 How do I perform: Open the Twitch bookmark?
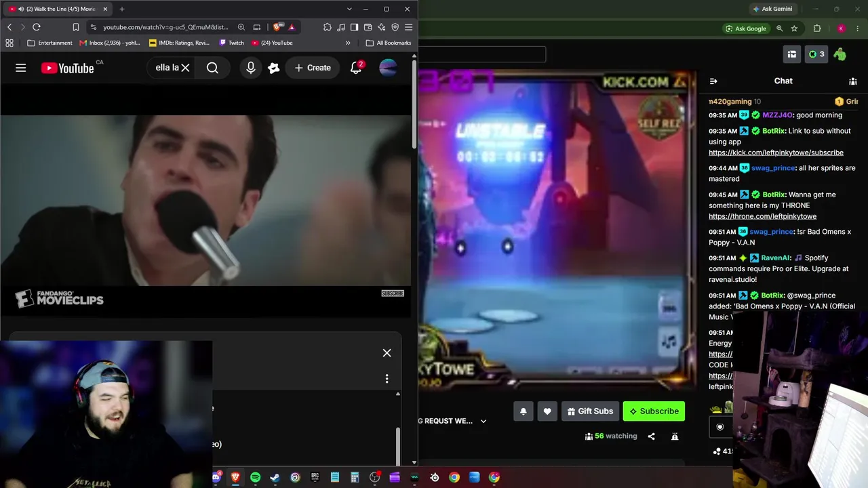coord(231,43)
